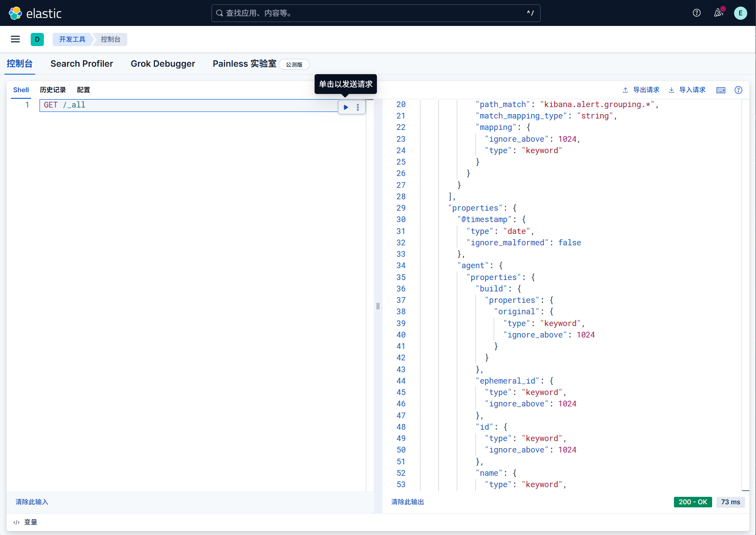This screenshot has height=535, width=756.
Task: Open the request options three-dot menu
Action: pos(358,107)
